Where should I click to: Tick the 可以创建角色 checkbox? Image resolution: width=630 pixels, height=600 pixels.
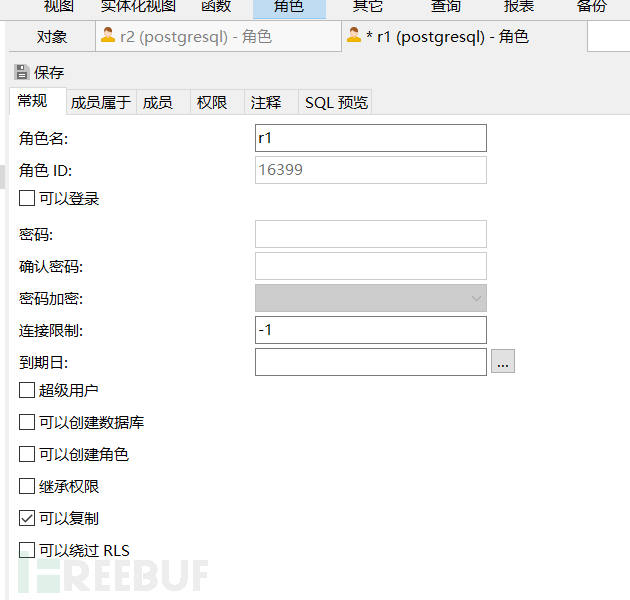point(27,454)
